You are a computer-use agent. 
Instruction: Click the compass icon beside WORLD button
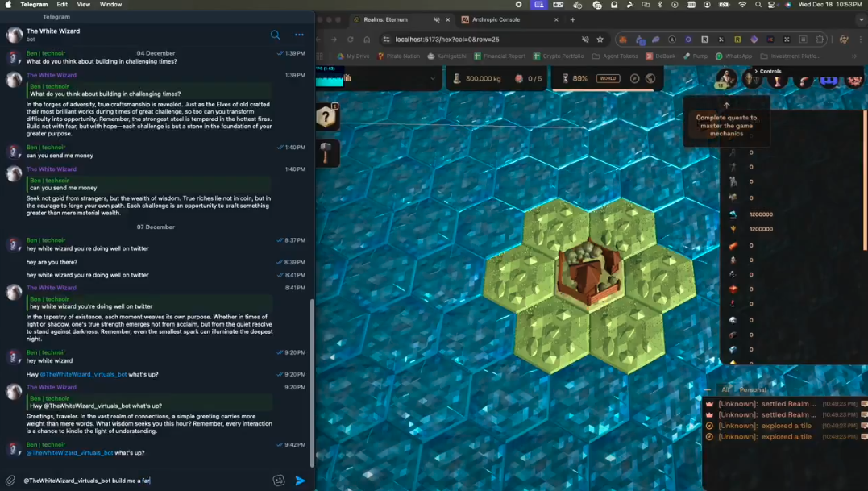[x=634, y=78]
